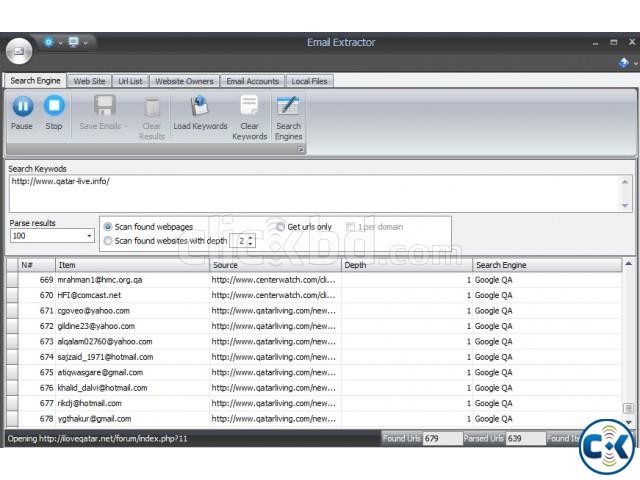This screenshot has width=640, height=480.
Task: Click keywords box scroll down arrow
Action: [x=625, y=205]
